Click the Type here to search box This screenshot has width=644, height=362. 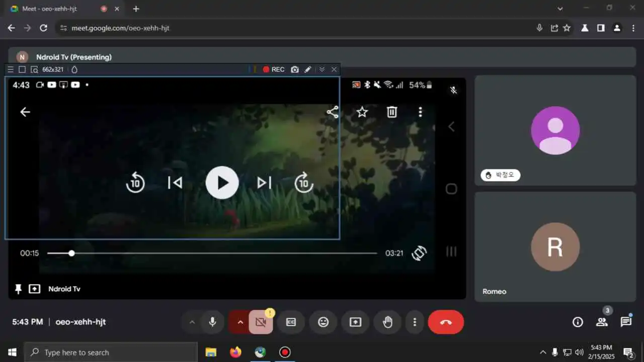tap(111, 352)
